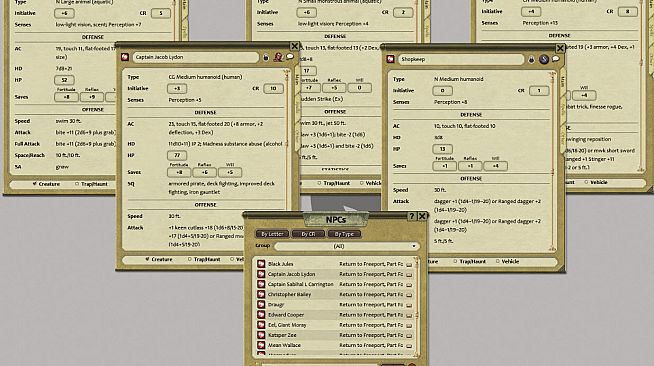Open the Christopher Bailey link icon in NPCs list
Screen dimensions: 654x366
pos(261,294)
